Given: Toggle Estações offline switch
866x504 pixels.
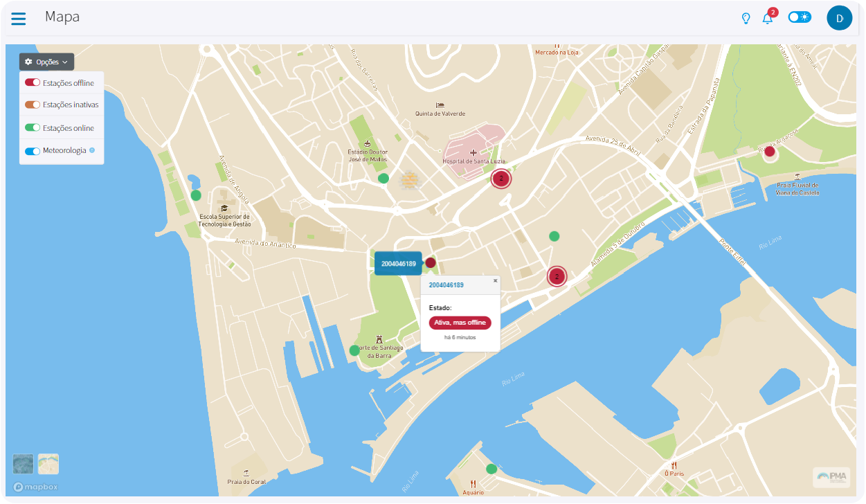Looking at the screenshot, I should tap(33, 83).
